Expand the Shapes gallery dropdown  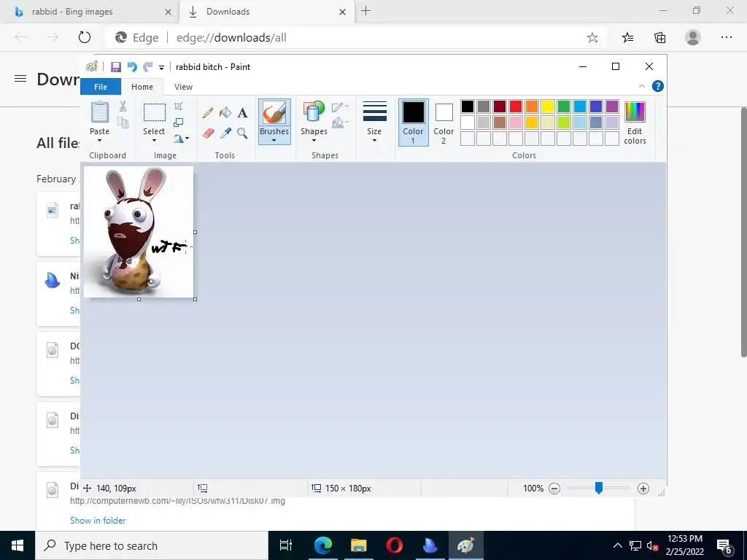[314, 141]
